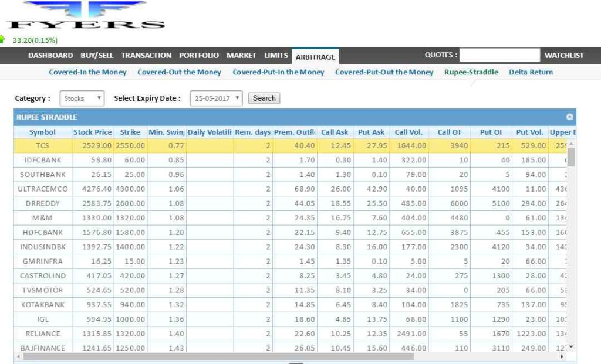Open the Dashboard menu
Image resolution: width=601 pixels, height=364 pixels.
50,56
